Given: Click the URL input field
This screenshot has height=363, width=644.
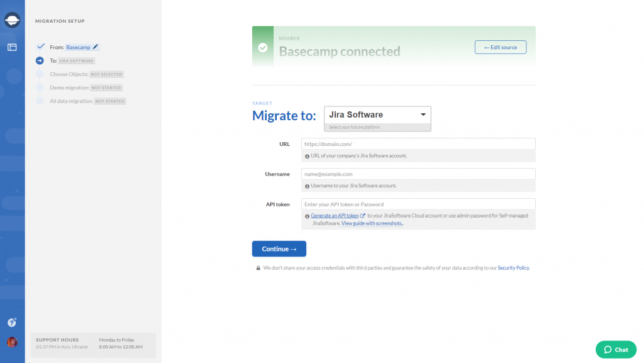Looking at the screenshot, I should click(x=418, y=143).
